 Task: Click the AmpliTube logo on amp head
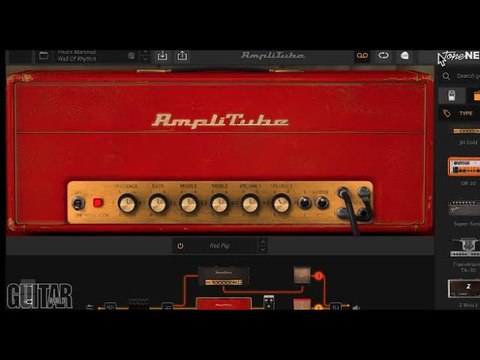tap(220, 121)
